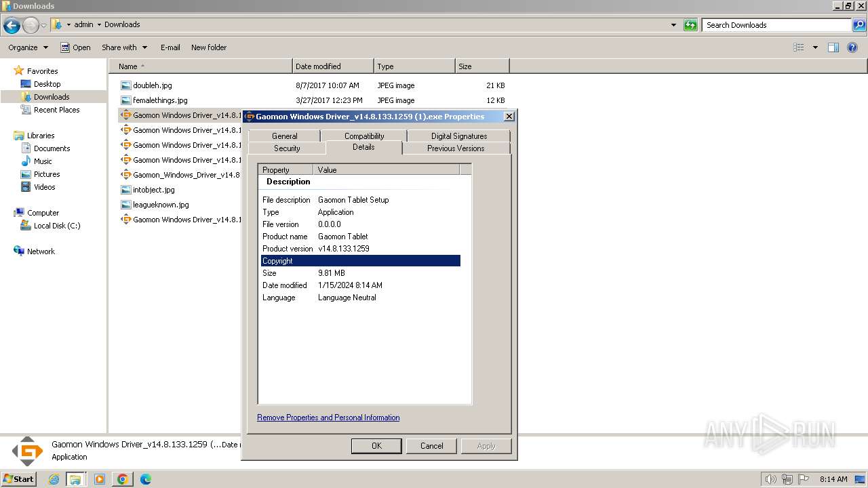Expand the view options dropdown arrow

tap(815, 47)
